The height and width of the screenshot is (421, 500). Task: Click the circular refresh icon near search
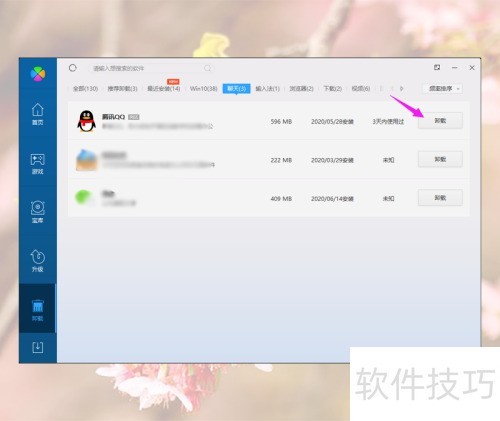pyautogui.click(x=73, y=68)
